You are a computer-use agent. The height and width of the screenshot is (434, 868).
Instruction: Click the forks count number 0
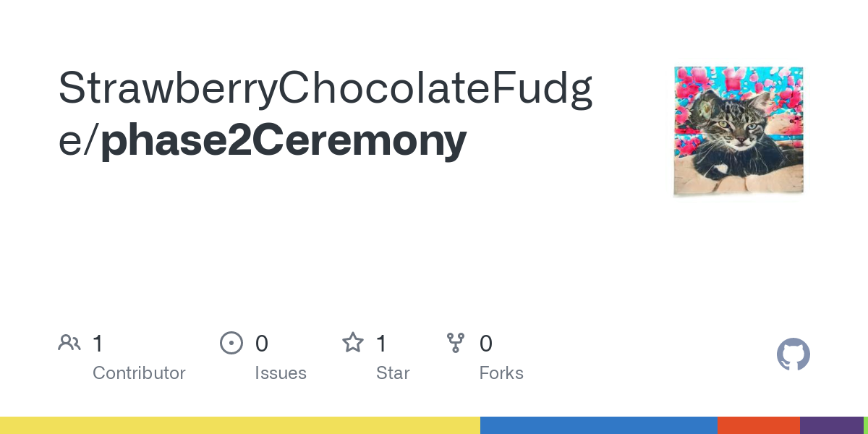[486, 344]
